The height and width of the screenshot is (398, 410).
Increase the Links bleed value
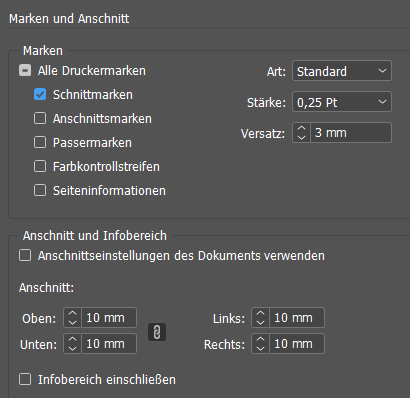(260, 314)
